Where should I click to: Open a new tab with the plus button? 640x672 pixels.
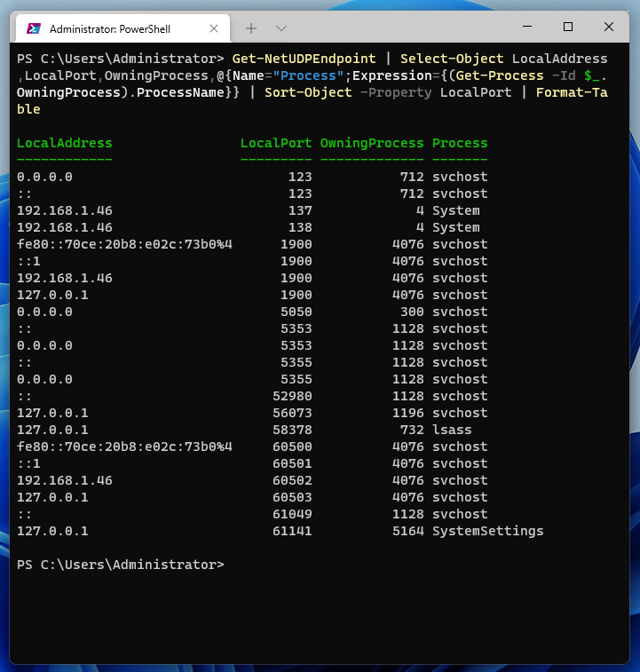251,28
